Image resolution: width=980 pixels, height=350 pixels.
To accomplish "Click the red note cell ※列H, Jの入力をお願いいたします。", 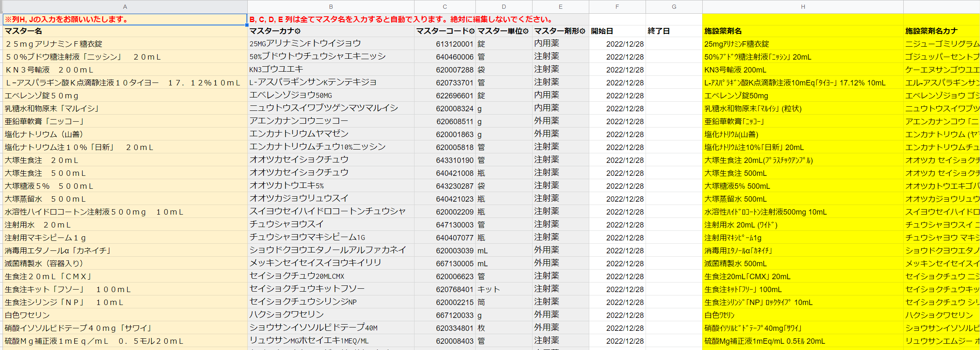I will click(x=125, y=19).
